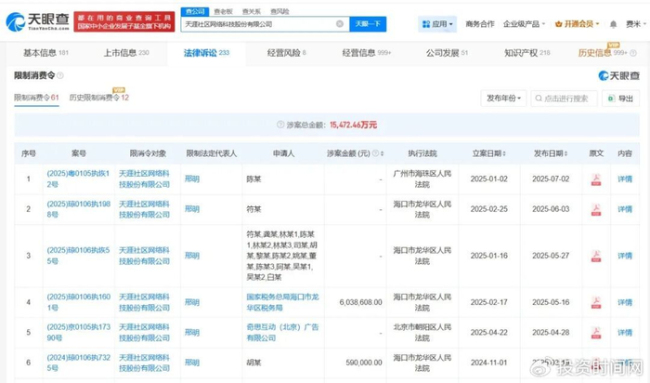Open the 商务合作 link
Image resolution: width=650 pixels, height=383 pixels.
click(x=480, y=24)
